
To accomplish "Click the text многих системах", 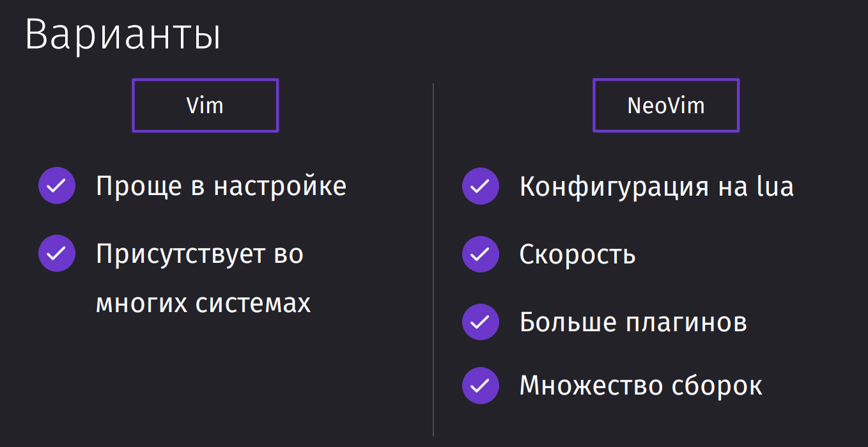I will click(203, 303).
